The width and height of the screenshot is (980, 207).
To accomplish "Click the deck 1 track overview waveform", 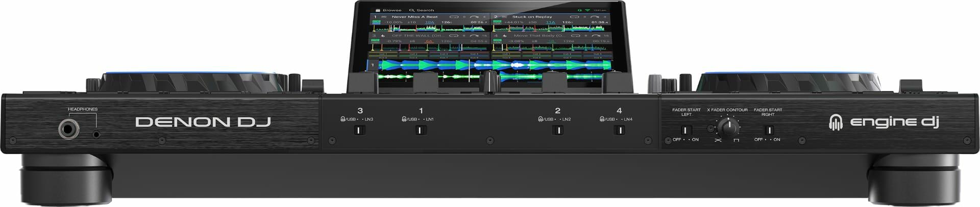I will click(430, 29).
